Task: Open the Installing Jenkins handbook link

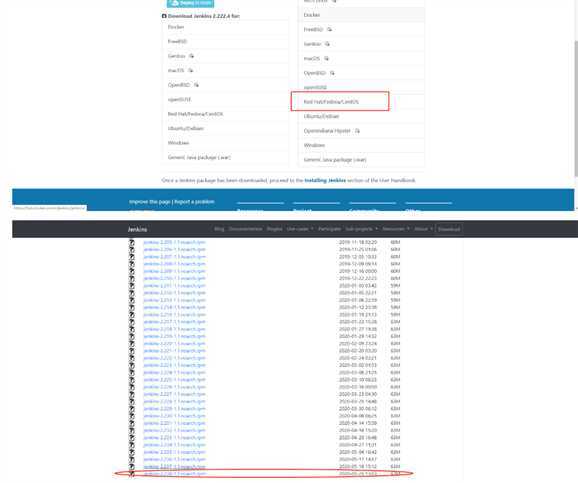Action: pyautogui.click(x=325, y=180)
